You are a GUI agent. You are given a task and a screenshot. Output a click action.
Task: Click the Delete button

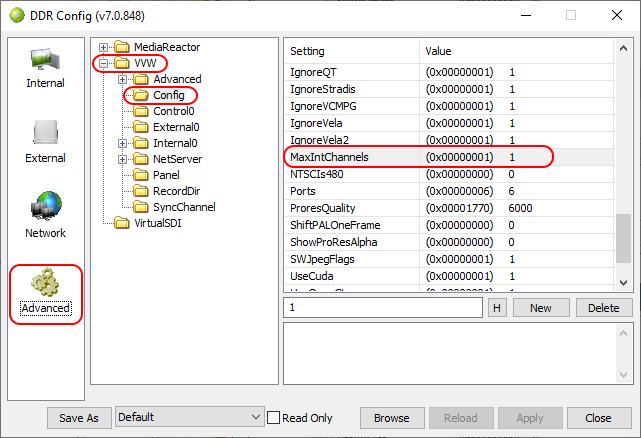coord(603,308)
